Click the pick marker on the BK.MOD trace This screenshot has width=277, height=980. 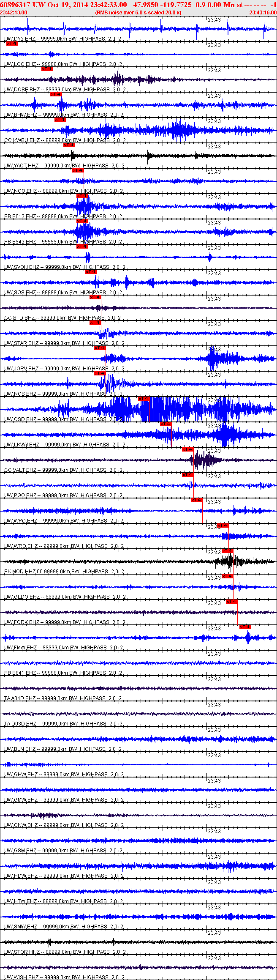pos(228,551)
